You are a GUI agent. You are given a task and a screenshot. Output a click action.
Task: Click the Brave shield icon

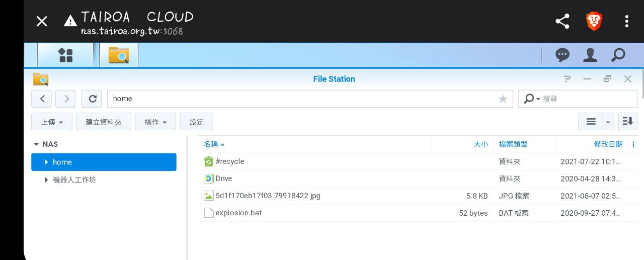coord(594,21)
